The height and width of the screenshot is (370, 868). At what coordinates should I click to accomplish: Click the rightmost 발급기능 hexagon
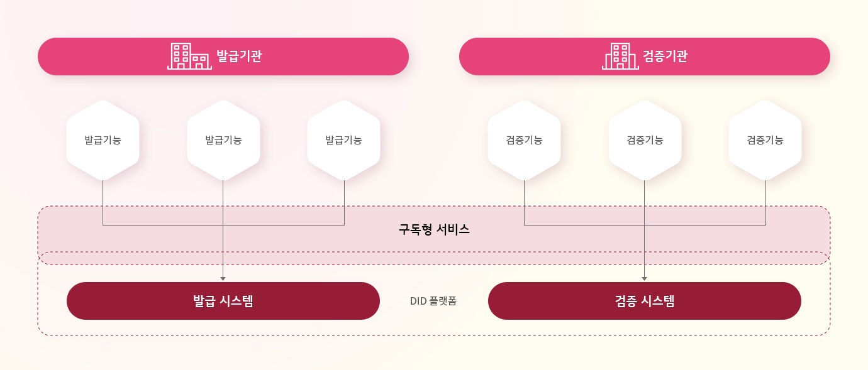343,140
